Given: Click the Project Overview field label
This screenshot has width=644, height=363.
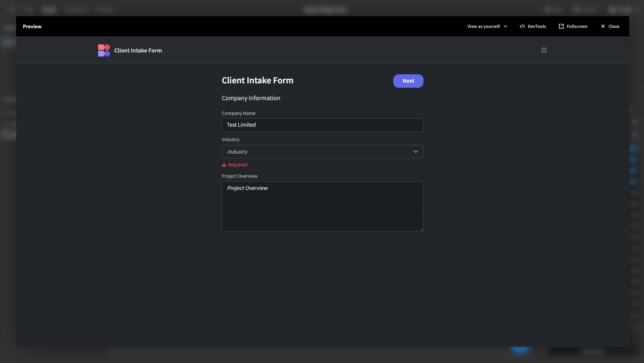Looking at the screenshot, I should 240,176.
